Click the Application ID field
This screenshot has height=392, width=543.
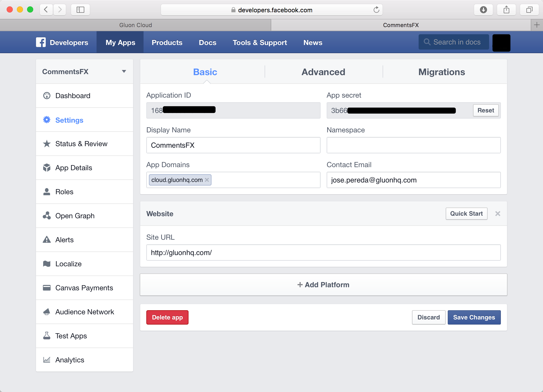(x=233, y=110)
